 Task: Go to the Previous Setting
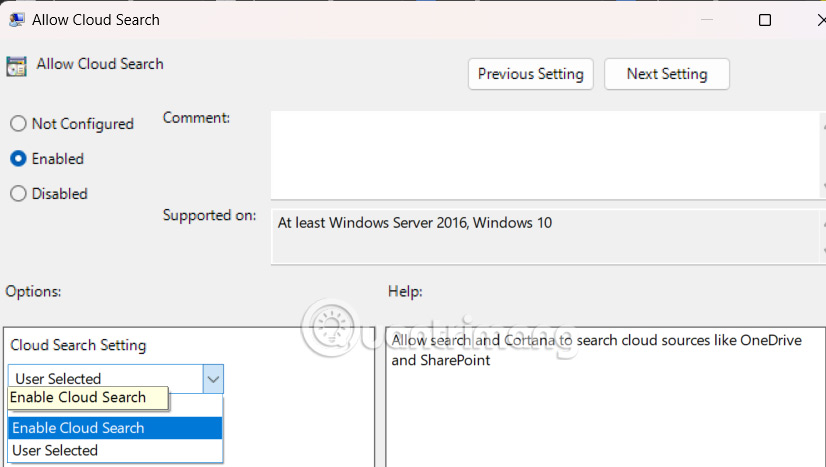530,74
